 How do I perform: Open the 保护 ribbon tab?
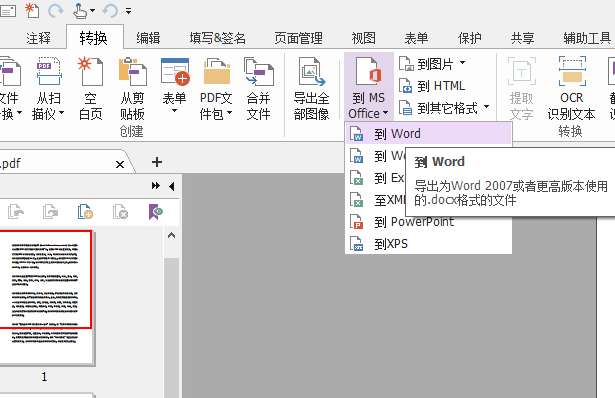click(469, 38)
